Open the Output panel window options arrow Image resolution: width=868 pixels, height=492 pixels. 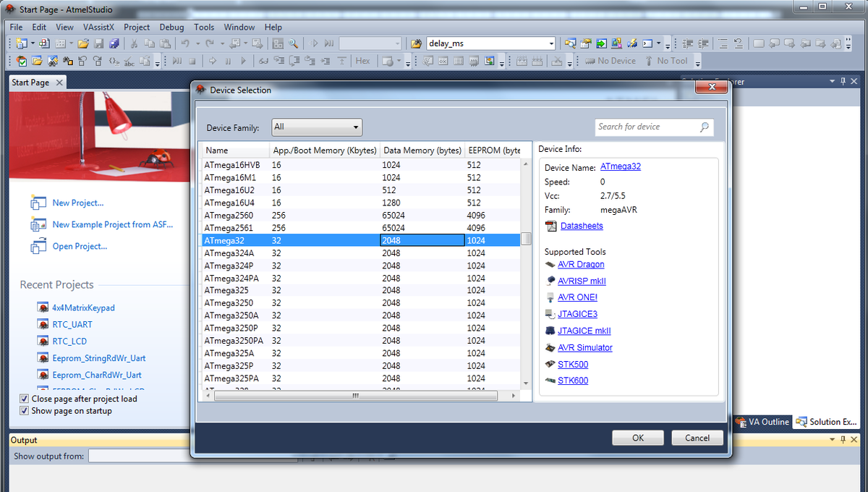click(x=832, y=440)
